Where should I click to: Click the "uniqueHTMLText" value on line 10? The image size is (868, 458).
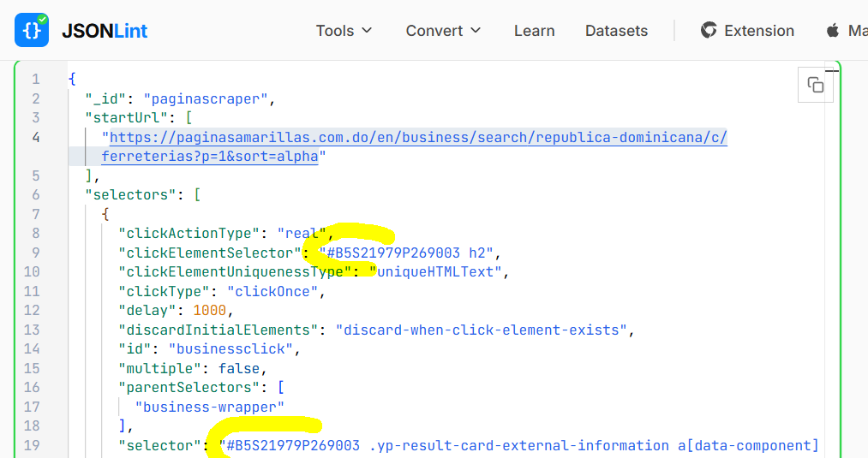point(439,271)
